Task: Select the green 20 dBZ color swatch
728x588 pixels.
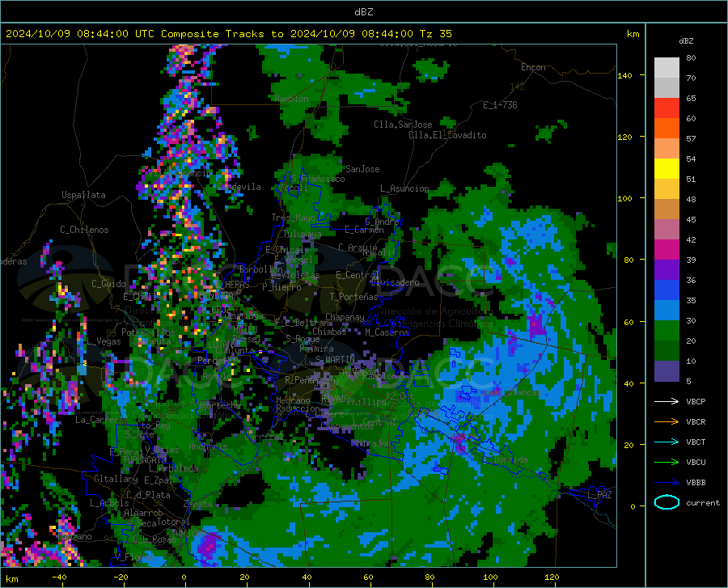Action: point(667,331)
